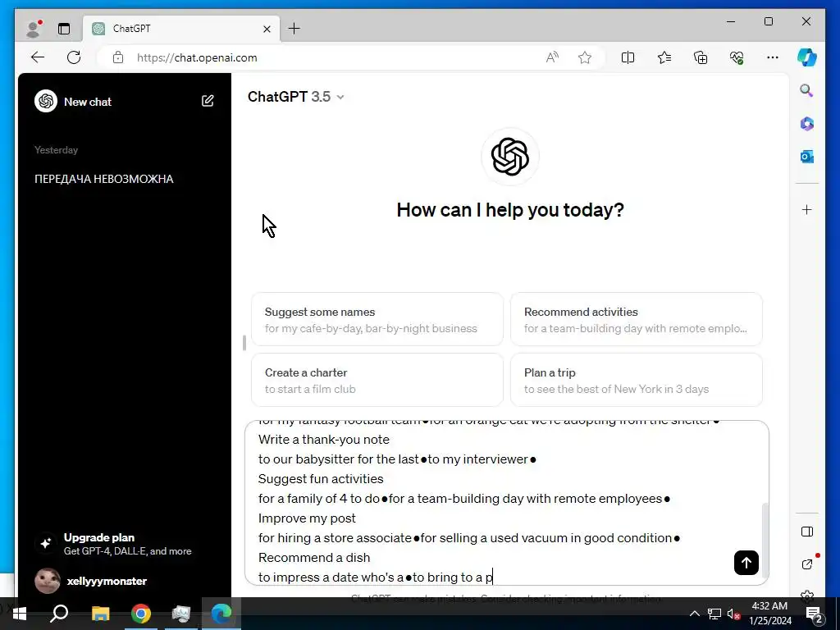
Task: Open the notification center
Action: (815, 614)
